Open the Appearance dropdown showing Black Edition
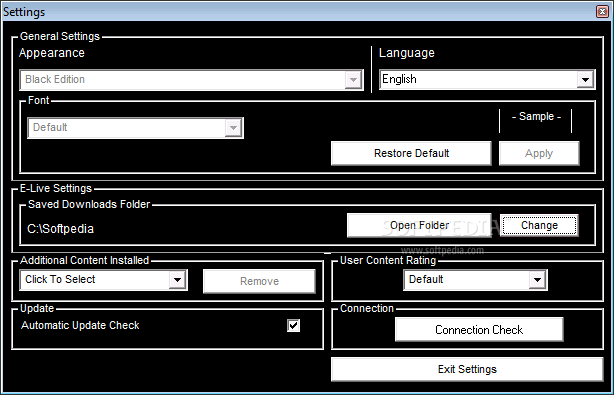The width and height of the screenshot is (614, 395). coord(191,80)
